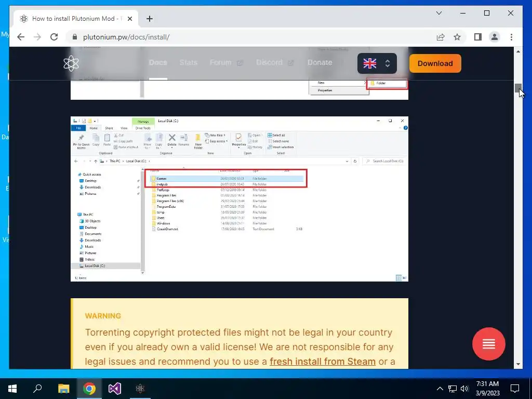532x399 pixels.
Task: Click the vertical scrollbar thumb
Action: pos(518,88)
